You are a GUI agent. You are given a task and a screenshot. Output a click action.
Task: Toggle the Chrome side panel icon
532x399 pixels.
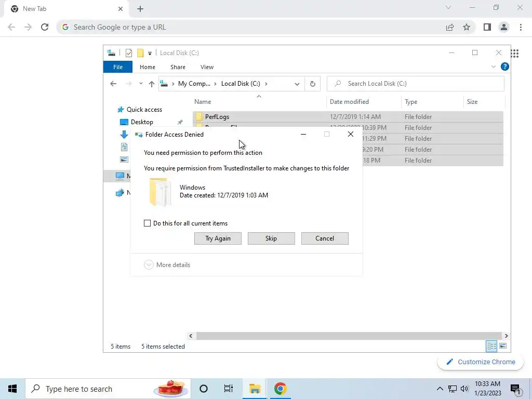pyautogui.click(x=487, y=27)
